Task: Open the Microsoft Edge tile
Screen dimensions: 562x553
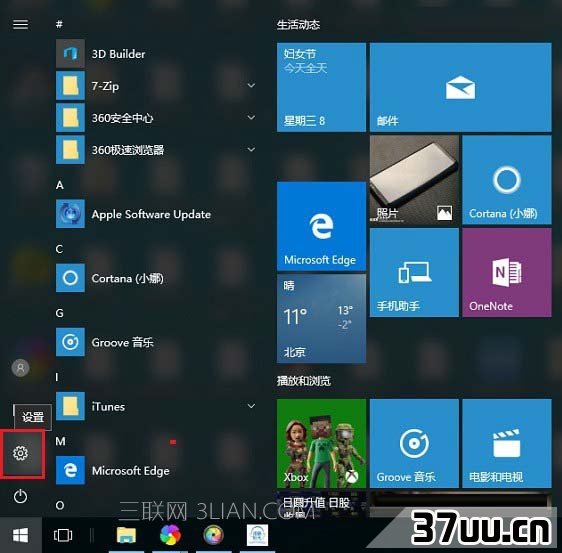Action: tap(322, 226)
